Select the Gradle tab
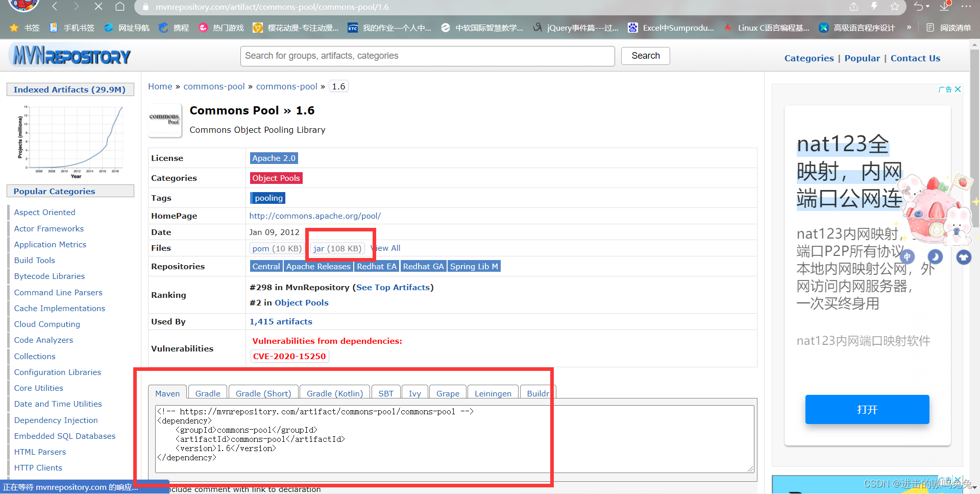 (208, 393)
